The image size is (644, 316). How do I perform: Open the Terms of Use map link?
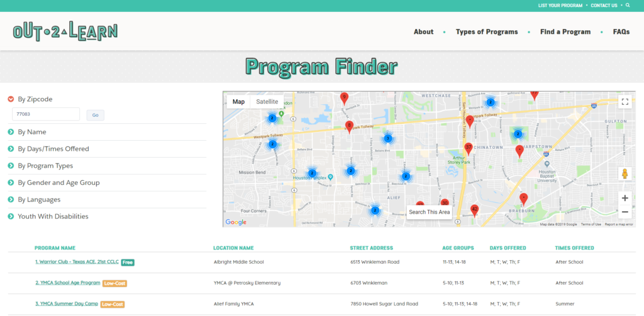(591, 224)
